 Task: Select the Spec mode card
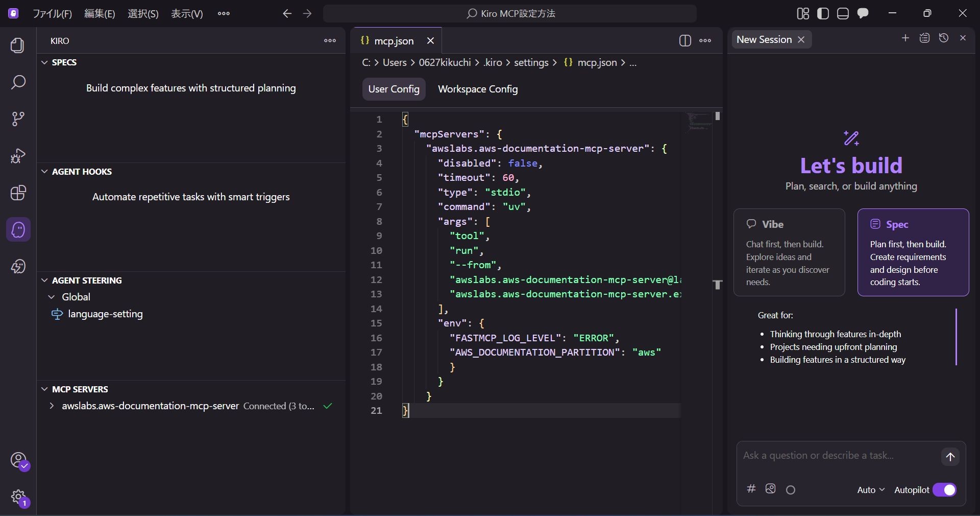[913, 252]
